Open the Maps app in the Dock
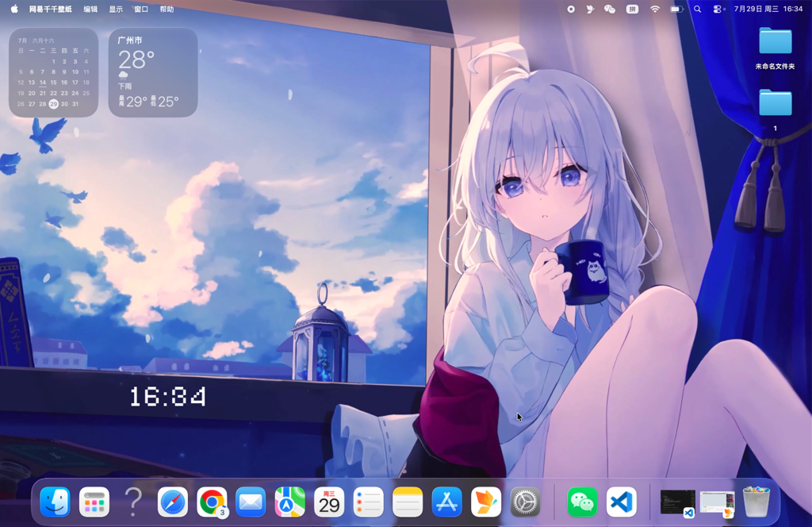Viewport: 812px width, 527px height. coord(290,502)
